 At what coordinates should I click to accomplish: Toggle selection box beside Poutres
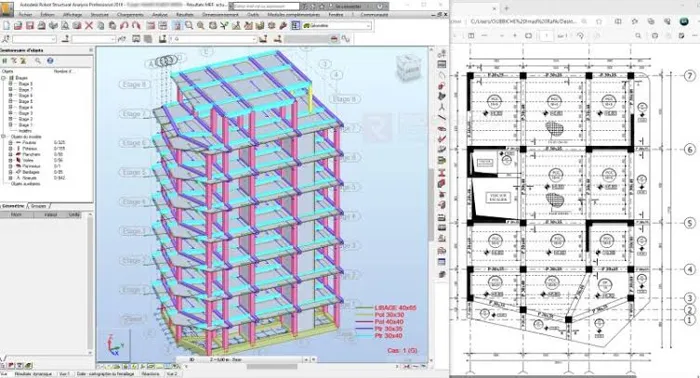[11, 143]
